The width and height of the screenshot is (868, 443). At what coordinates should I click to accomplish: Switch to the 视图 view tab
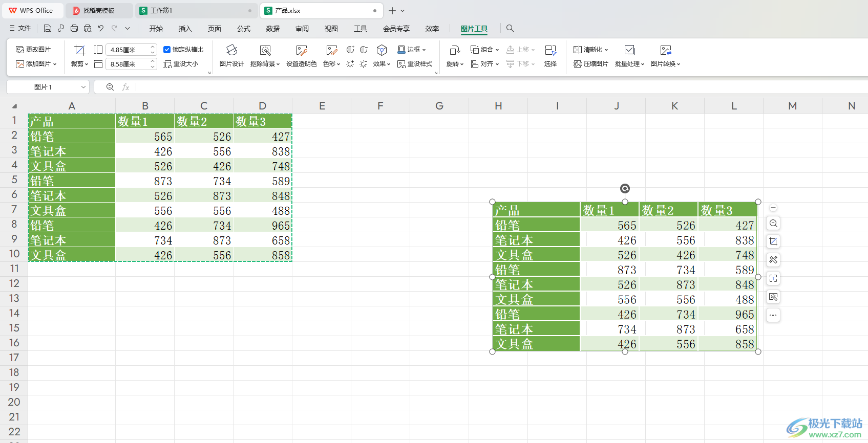pos(331,29)
